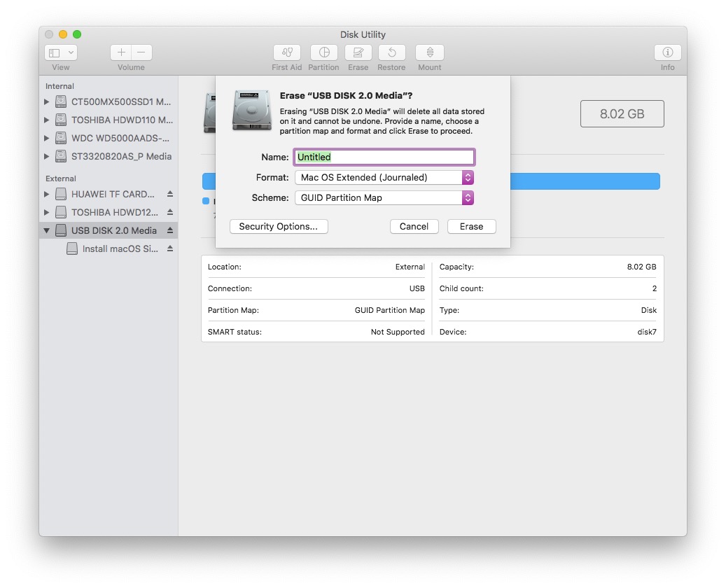Click the Capacity 8.02 GB table value
Image resolution: width=726 pixels, height=588 pixels.
tap(641, 267)
